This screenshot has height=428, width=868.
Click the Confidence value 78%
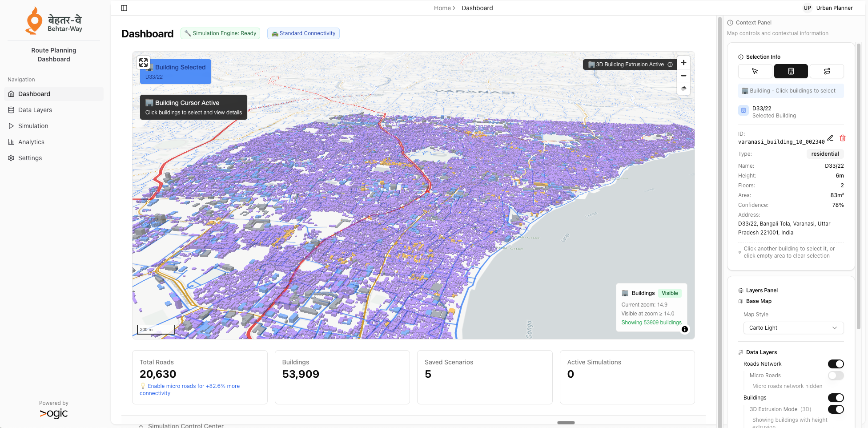[838, 205]
